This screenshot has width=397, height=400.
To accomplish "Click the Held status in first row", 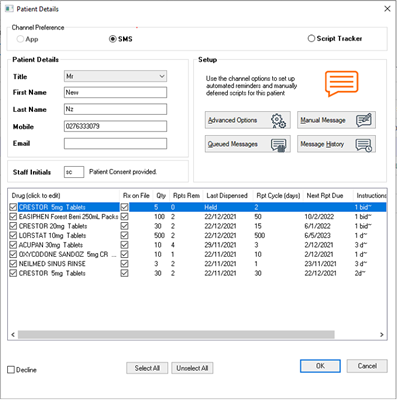I will pos(211,207).
